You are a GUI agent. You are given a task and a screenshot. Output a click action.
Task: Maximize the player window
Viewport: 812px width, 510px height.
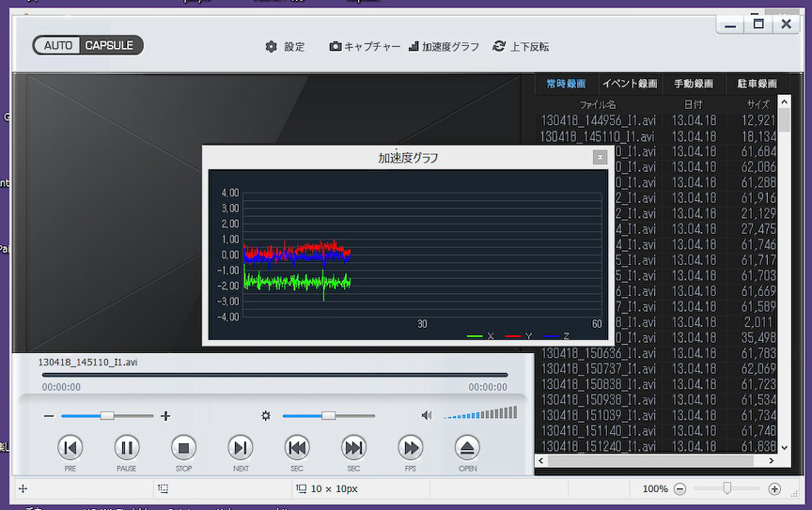(758, 24)
